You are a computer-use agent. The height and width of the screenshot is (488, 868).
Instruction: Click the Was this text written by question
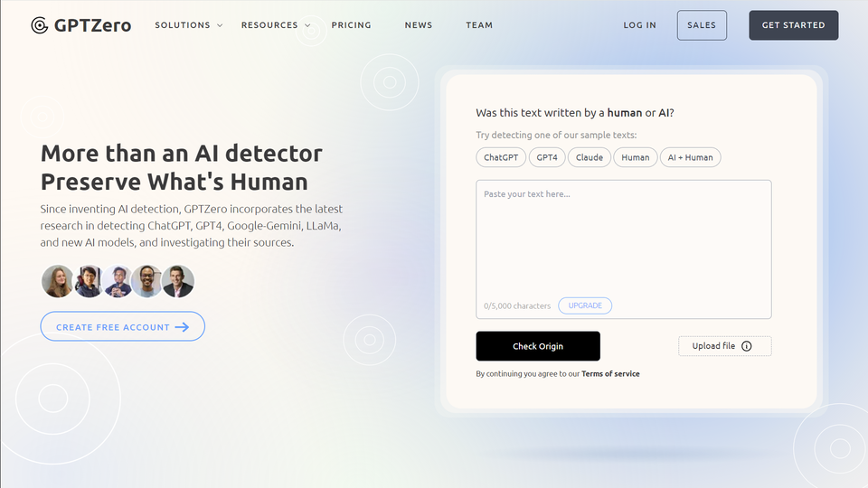575,113
